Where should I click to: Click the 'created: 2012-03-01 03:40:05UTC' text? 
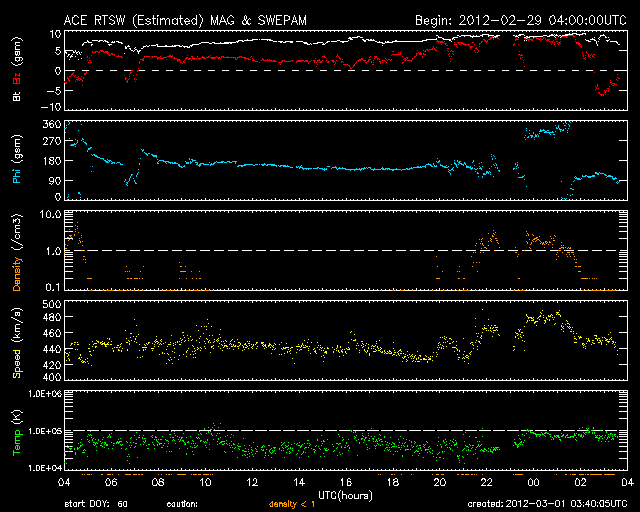(547, 504)
